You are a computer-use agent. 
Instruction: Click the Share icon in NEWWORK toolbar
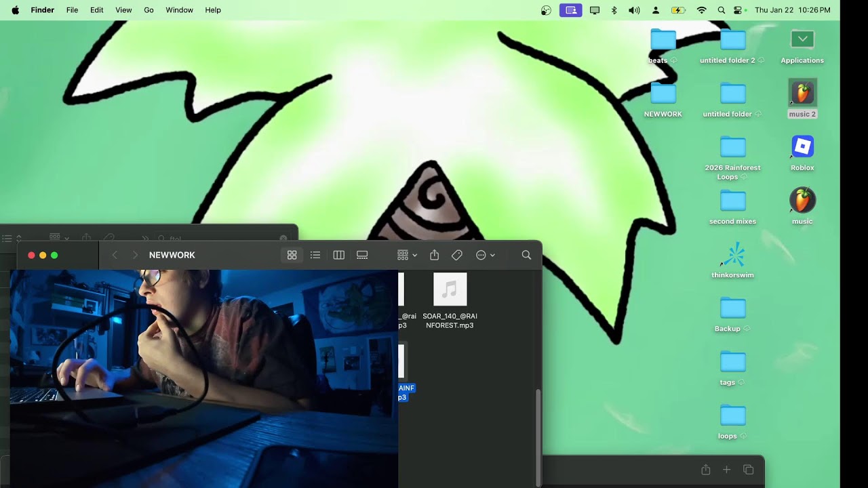click(x=435, y=255)
